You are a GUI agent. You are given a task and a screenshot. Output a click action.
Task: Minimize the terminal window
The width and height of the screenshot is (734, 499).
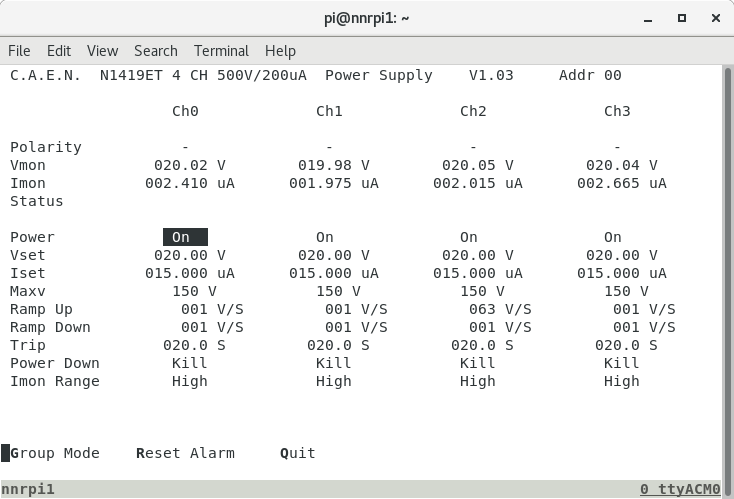[x=648, y=19]
